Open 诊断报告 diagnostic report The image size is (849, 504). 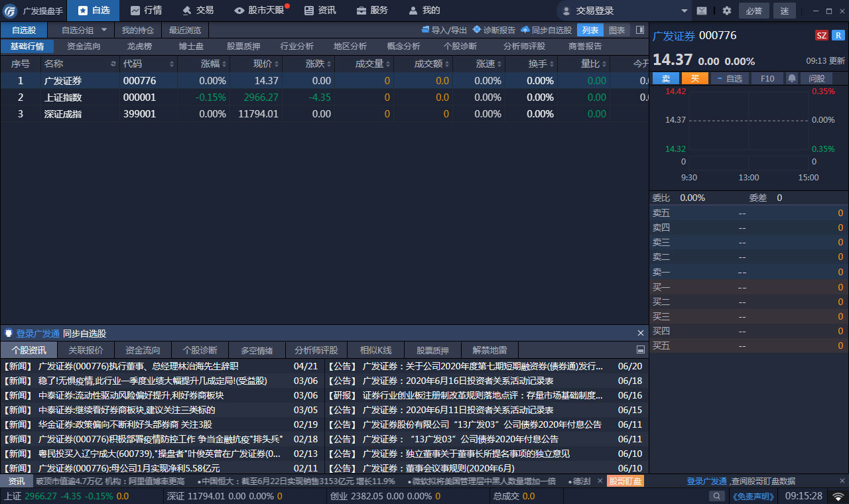point(494,30)
